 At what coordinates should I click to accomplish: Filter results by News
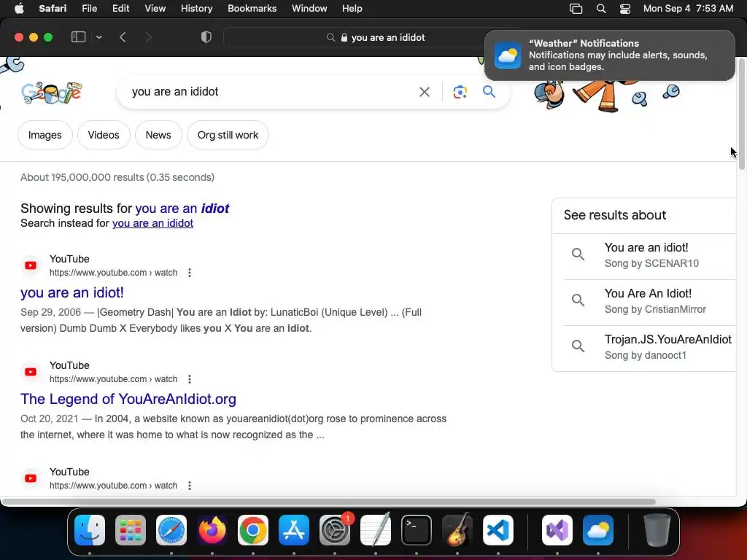click(x=158, y=135)
